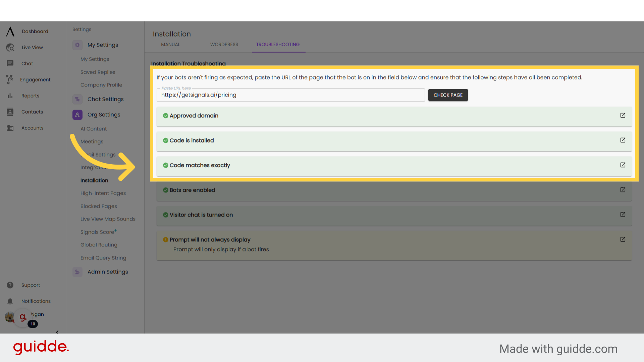Click the Accounts building icon
This screenshot has height=362, width=644.
pos(10,128)
